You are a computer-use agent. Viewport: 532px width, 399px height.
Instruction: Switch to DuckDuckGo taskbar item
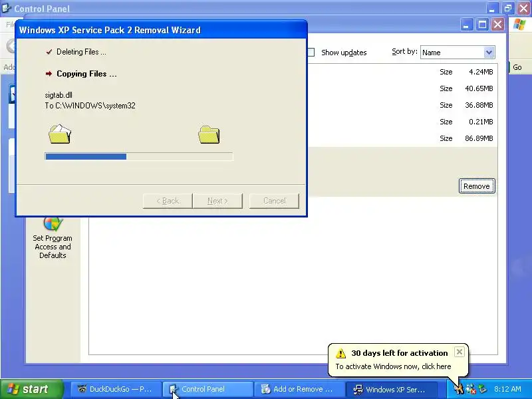click(115, 389)
